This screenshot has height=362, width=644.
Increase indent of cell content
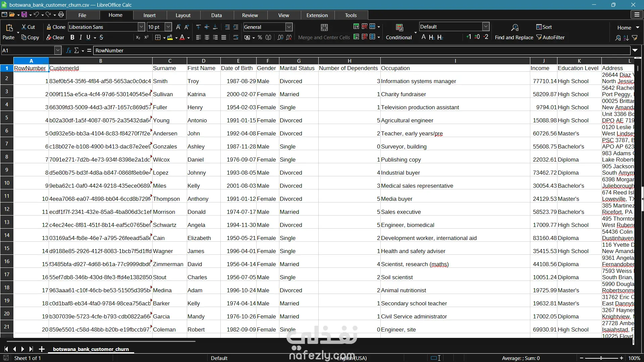tap(227, 27)
